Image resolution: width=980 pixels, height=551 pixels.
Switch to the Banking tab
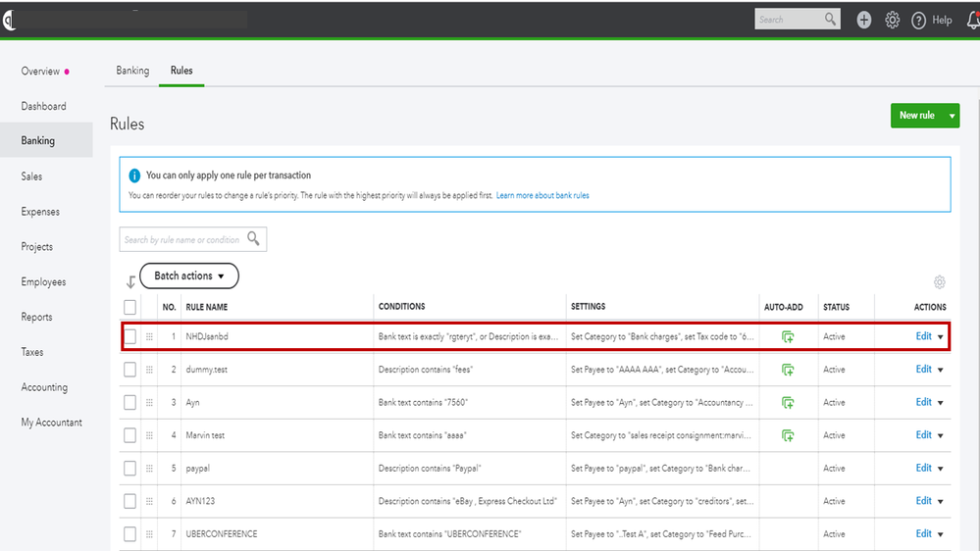pyautogui.click(x=132, y=71)
